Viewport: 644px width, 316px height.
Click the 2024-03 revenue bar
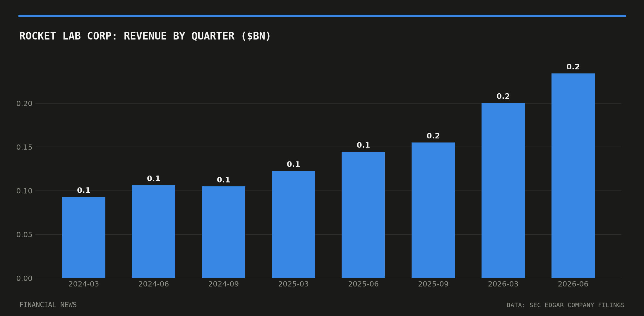[84, 237]
